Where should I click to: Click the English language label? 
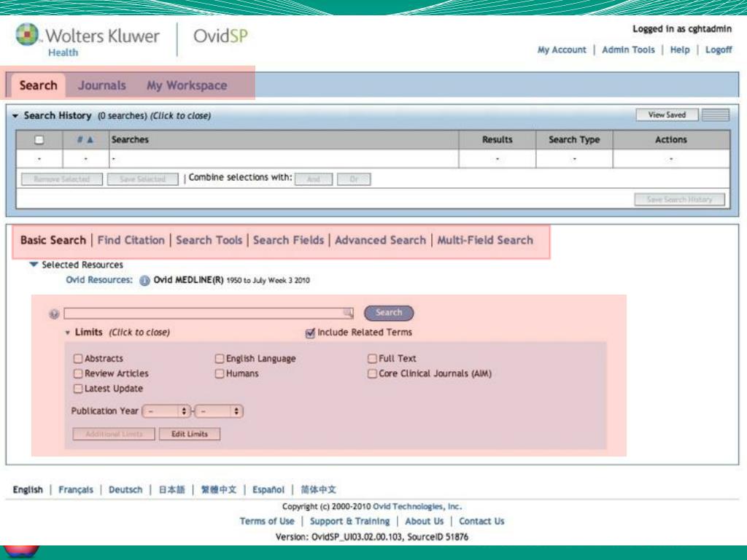pos(28,490)
